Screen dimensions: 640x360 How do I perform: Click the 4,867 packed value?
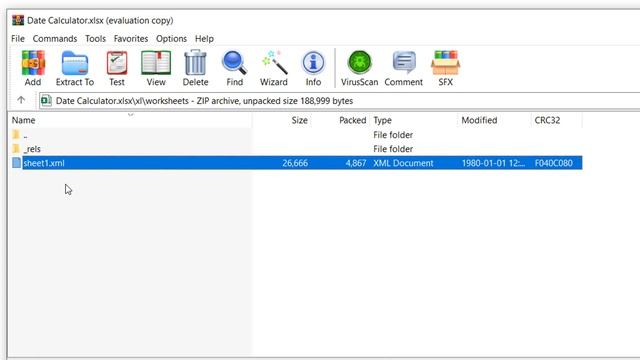tap(356, 163)
